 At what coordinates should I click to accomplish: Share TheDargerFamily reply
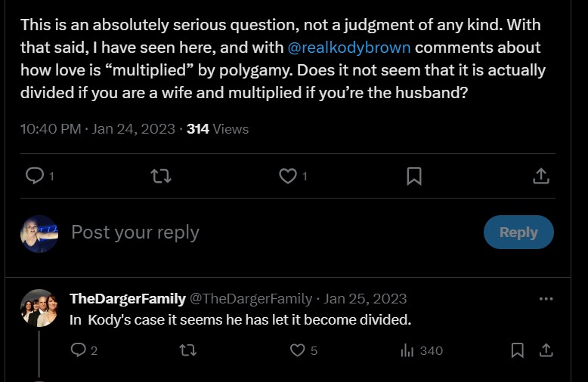coord(546,350)
